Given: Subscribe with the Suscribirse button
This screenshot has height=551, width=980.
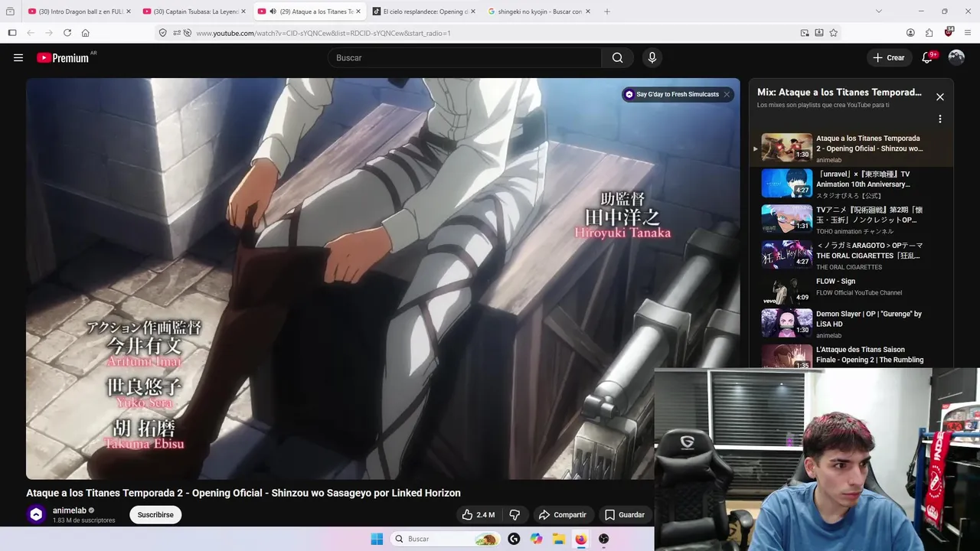Looking at the screenshot, I should (x=155, y=515).
